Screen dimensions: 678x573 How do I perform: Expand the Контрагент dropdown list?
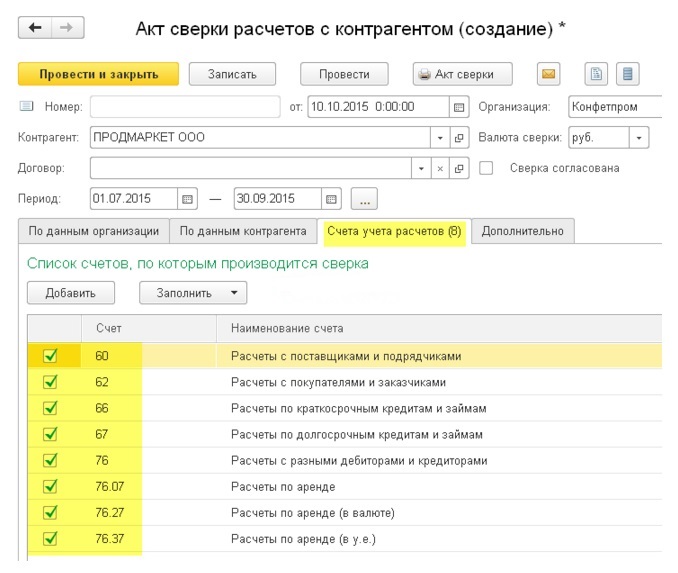coord(440,138)
